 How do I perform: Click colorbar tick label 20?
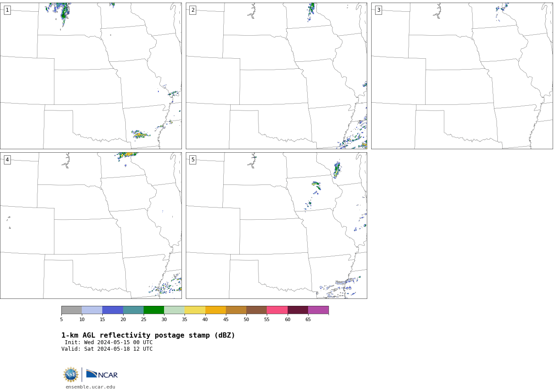point(123,320)
